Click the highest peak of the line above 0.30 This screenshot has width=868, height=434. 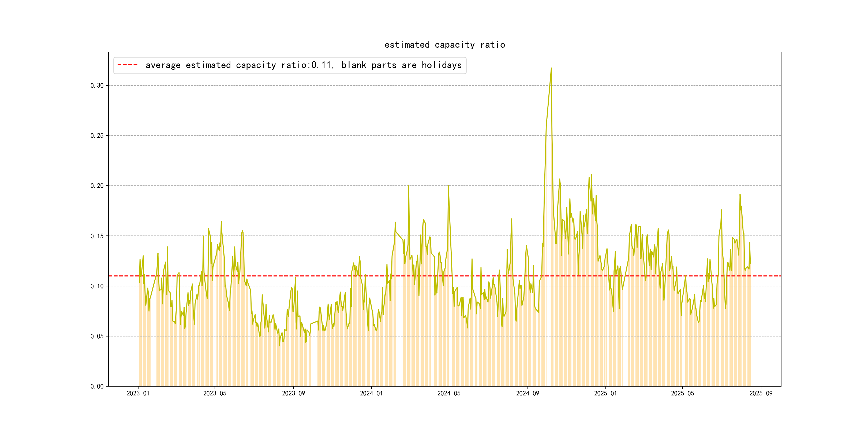point(551,68)
